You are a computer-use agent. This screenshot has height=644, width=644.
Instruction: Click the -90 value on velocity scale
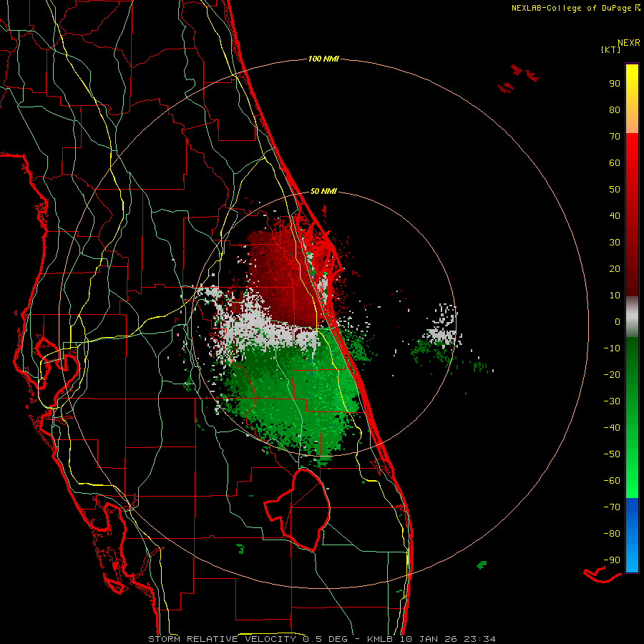pos(612,560)
